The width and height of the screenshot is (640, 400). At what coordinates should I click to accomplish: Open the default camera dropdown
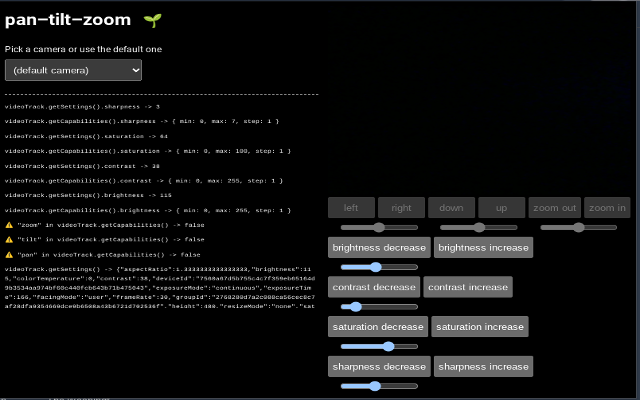click(x=73, y=70)
